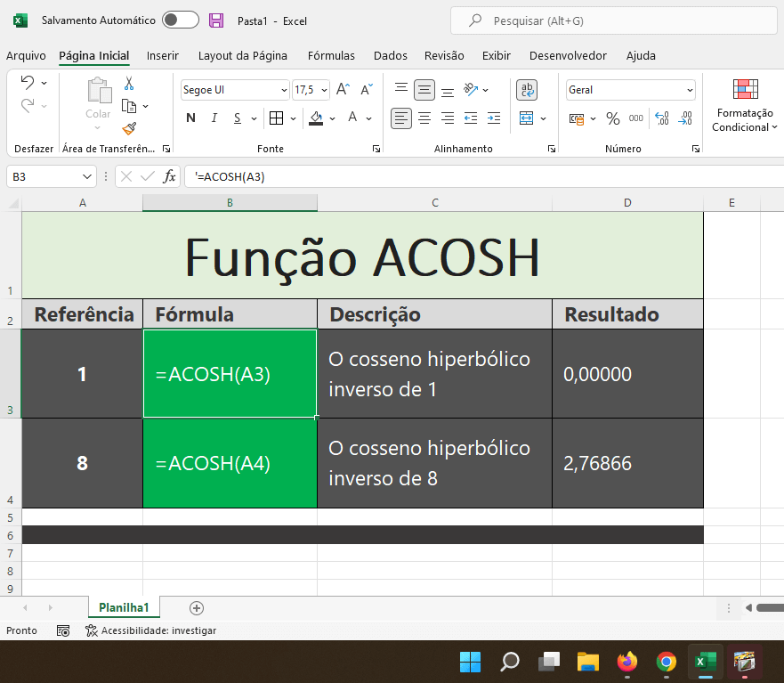Toggle bold N formatting

pyautogui.click(x=190, y=118)
